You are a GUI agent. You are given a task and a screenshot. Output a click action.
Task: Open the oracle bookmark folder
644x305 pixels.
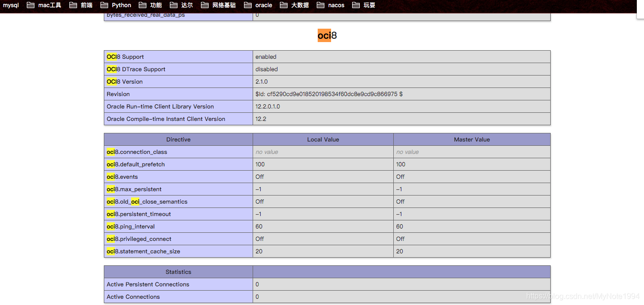click(x=258, y=5)
